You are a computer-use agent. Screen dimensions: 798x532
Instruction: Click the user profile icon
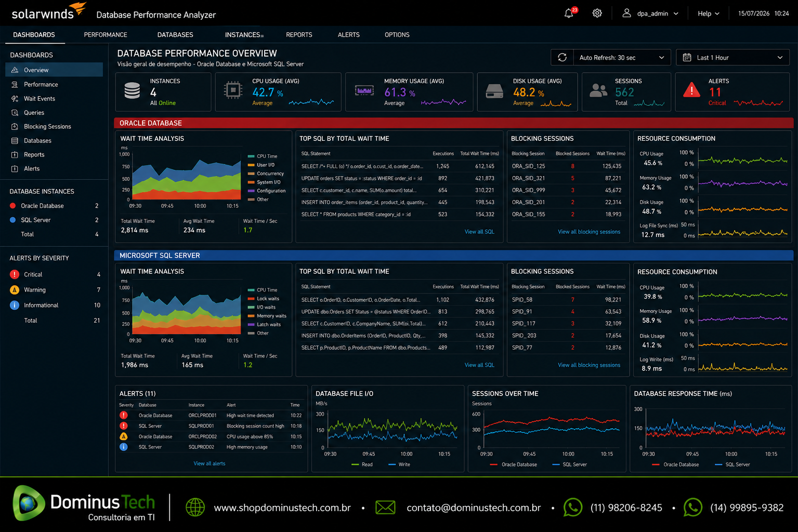tap(627, 13)
